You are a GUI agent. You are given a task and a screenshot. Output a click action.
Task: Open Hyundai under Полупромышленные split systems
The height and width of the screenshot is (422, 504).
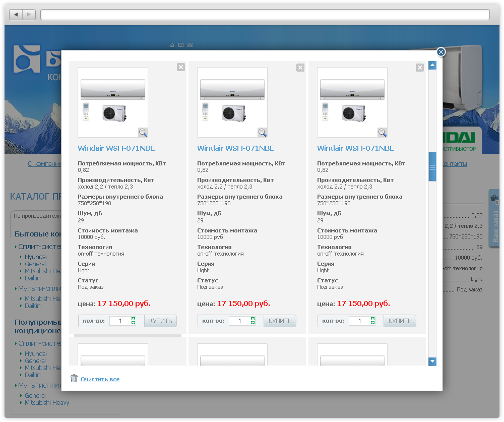point(36,354)
